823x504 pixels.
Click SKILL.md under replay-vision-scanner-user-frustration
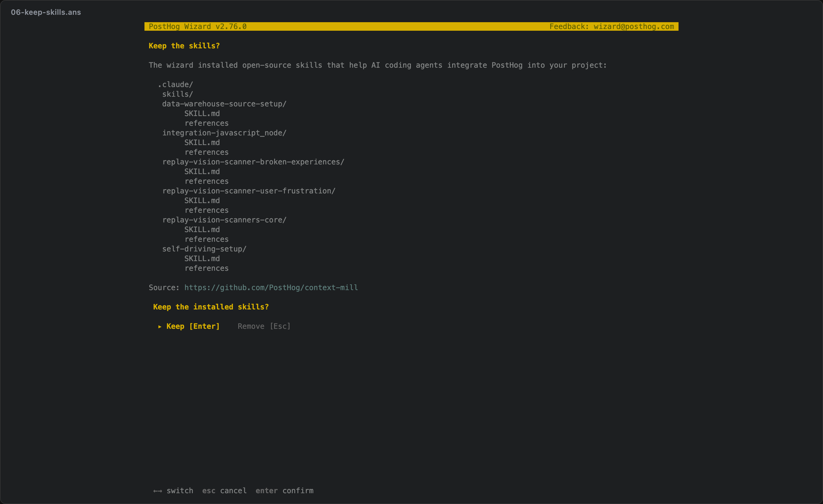(202, 201)
